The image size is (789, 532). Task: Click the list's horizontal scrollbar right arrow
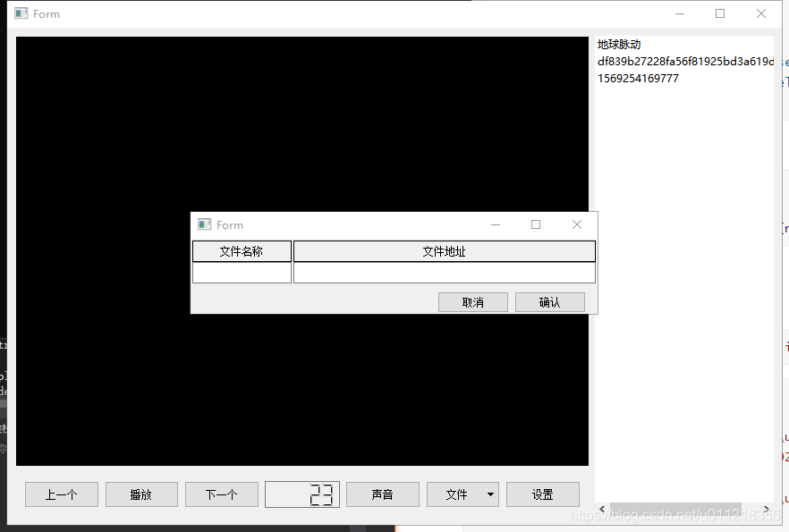[x=767, y=509]
